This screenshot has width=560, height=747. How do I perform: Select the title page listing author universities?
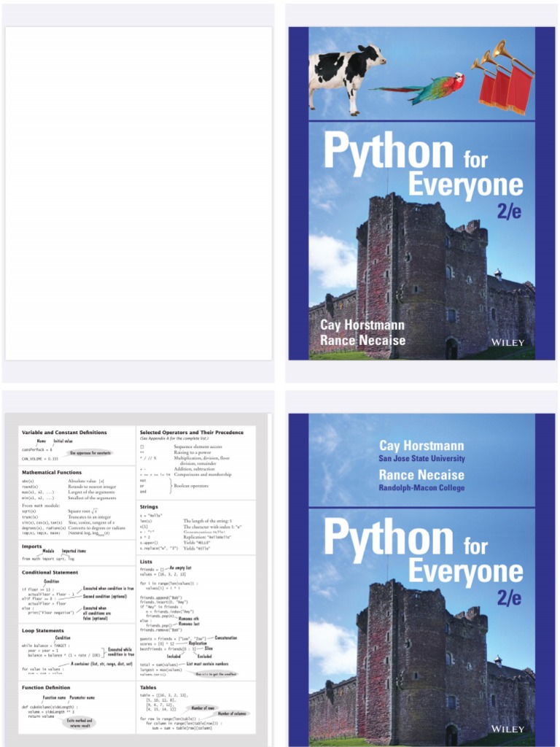click(x=421, y=579)
